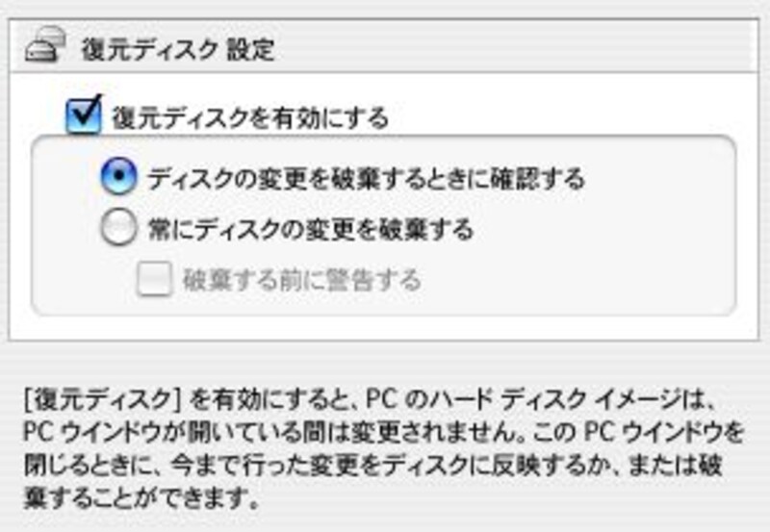Click the description line starting with PC ウインドウが開いて
Viewport: 770px width, 532px height.
(384, 432)
